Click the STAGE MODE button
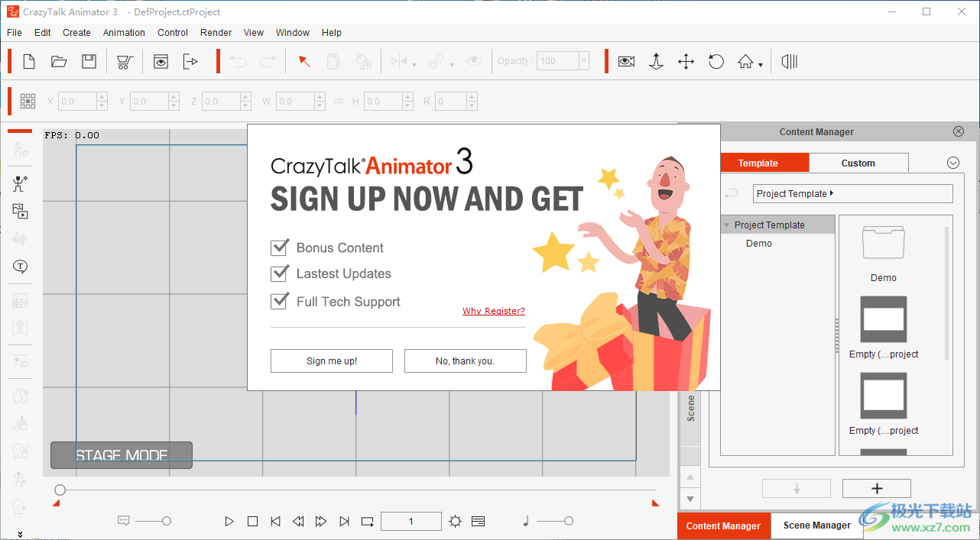This screenshot has width=980, height=540. tap(122, 455)
